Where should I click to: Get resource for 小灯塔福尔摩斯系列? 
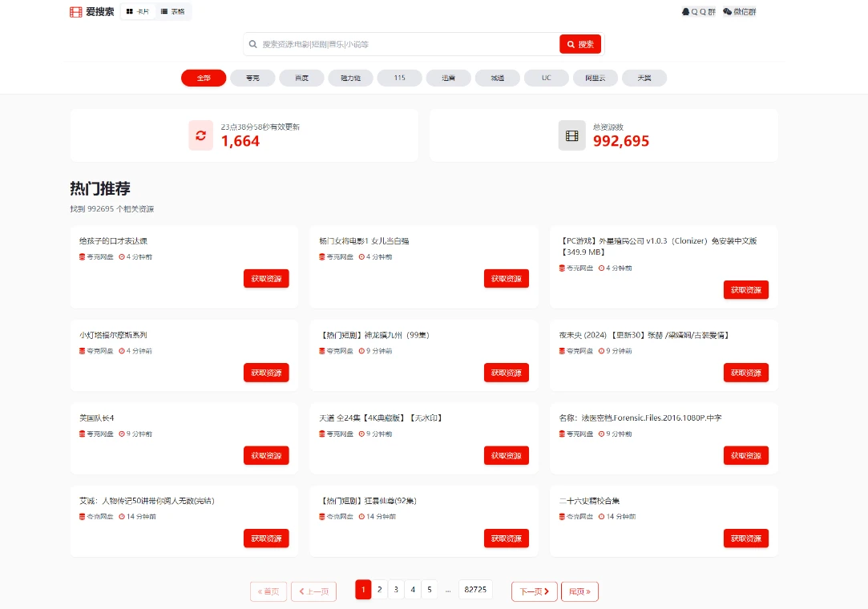266,373
